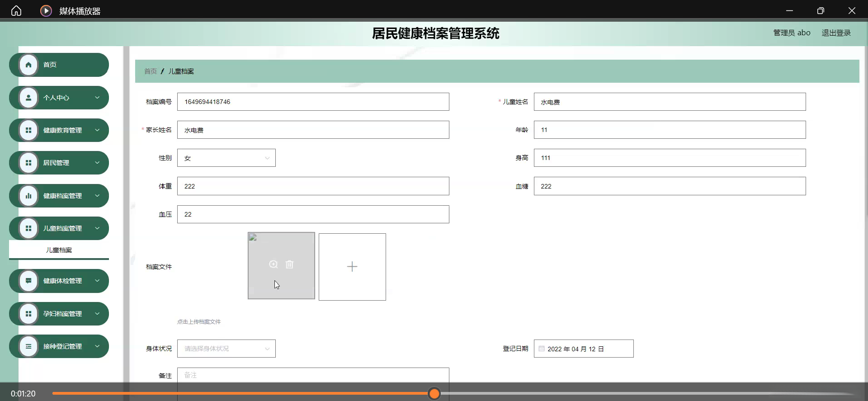
Task: Expand the 健康教育管理 menu chevron
Action: click(x=97, y=130)
